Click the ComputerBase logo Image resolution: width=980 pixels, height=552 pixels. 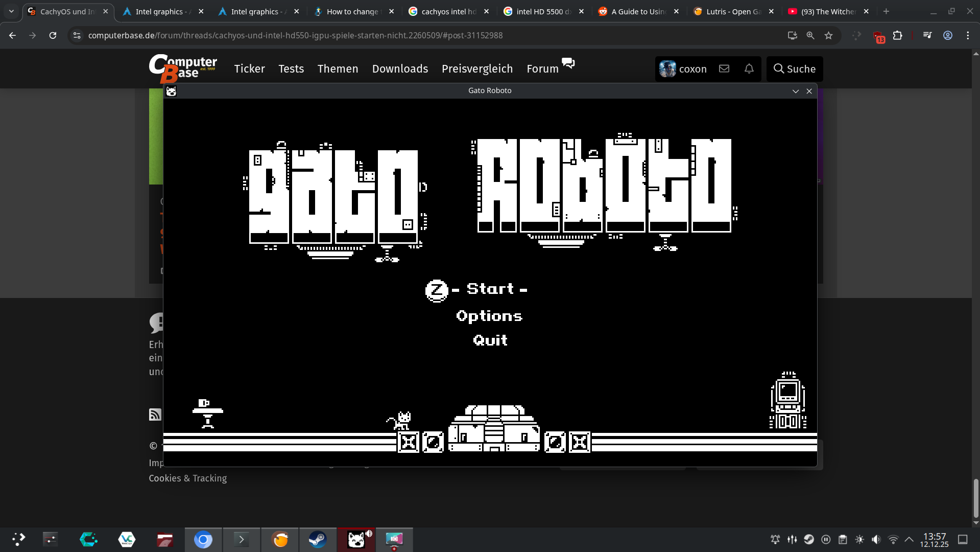click(183, 68)
